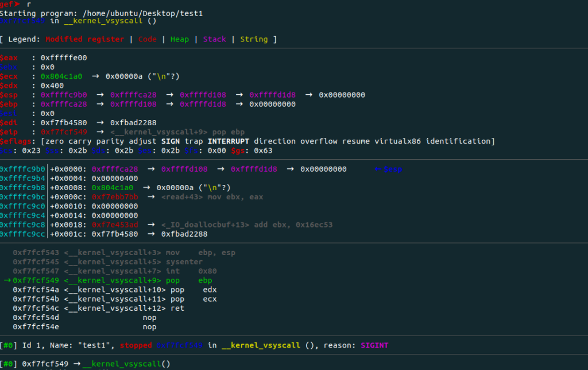This screenshot has width=588, height=370.
Task: Click the $eax value 0xfffffe00
Action: coord(64,58)
